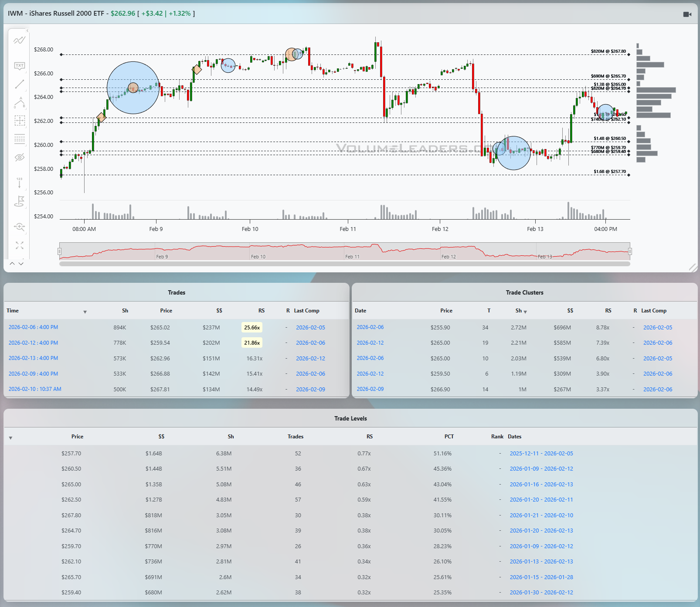The height and width of the screenshot is (607, 700).
Task: Click the $1.6B @ $257.70 level label
Action: coord(609,172)
